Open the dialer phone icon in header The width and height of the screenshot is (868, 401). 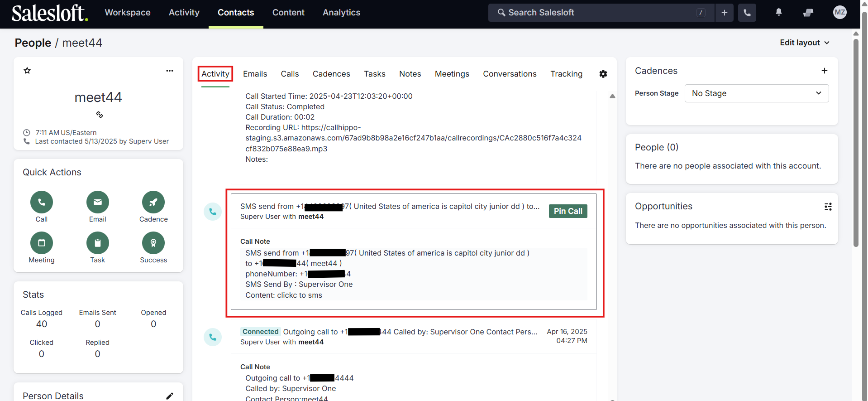747,13
